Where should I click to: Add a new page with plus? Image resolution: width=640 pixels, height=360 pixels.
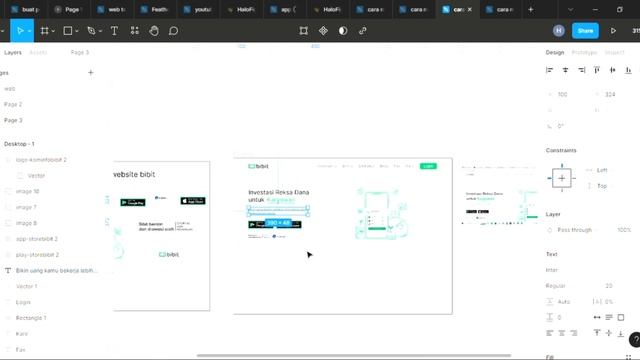tap(91, 73)
